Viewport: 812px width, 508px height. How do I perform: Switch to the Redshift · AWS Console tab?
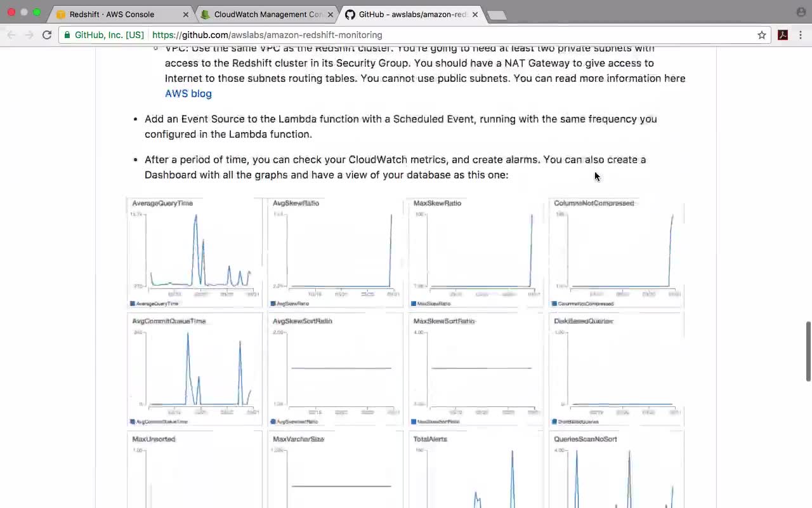coord(123,15)
